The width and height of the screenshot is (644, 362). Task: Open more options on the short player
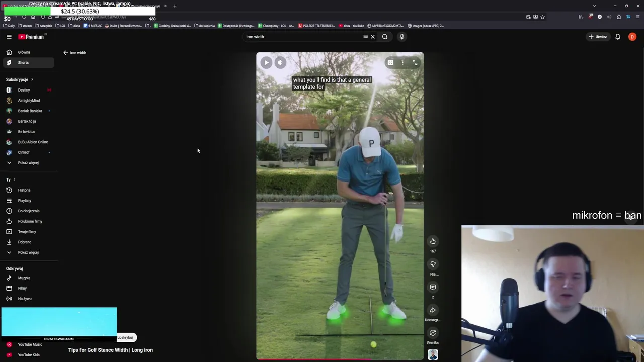pos(403,63)
